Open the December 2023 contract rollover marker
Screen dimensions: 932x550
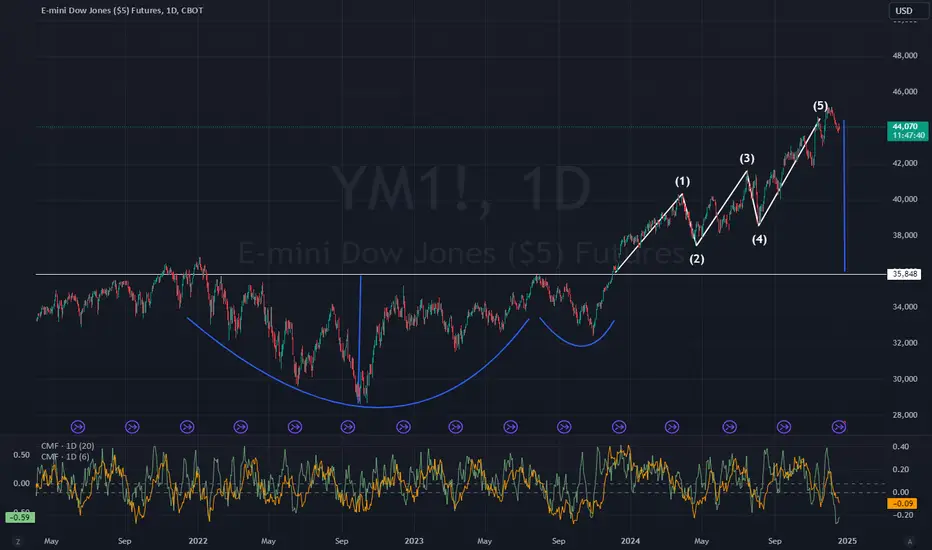click(x=619, y=426)
